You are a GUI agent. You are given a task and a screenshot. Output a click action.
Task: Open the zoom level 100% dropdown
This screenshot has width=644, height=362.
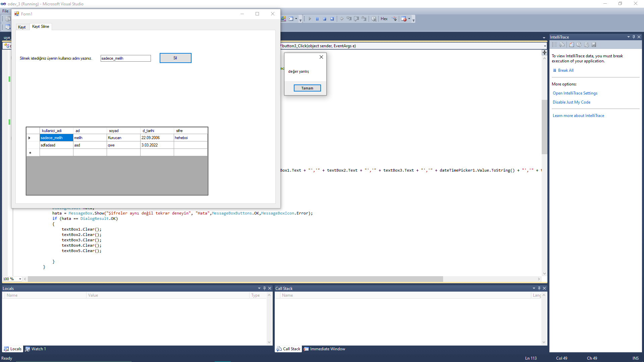click(20, 279)
